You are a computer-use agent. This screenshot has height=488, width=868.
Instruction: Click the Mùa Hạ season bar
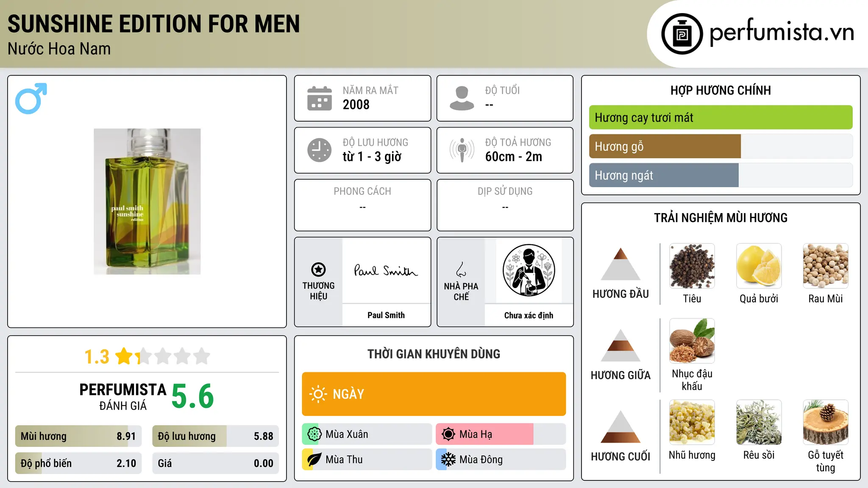tap(501, 434)
